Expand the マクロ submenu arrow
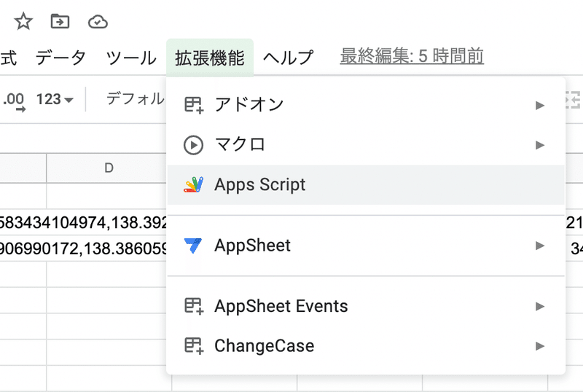 [540, 145]
